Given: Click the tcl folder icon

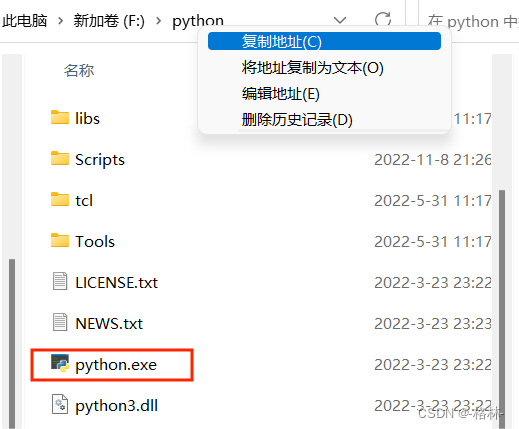Looking at the screenshot, I should click(60, 200).
